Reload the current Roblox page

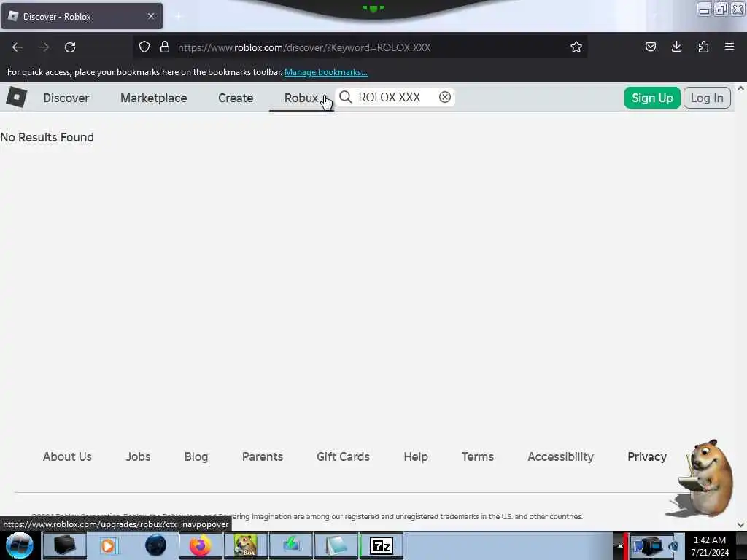point(70,47)
